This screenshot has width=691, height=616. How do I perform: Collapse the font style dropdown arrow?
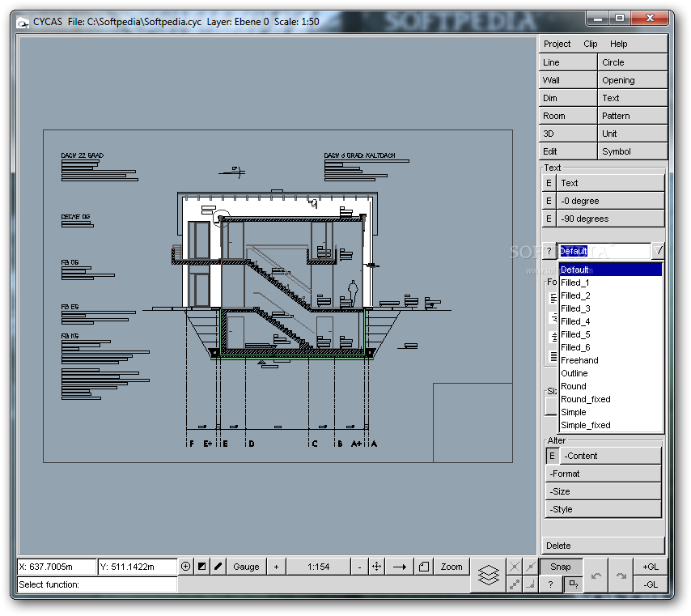coord(658,251)
